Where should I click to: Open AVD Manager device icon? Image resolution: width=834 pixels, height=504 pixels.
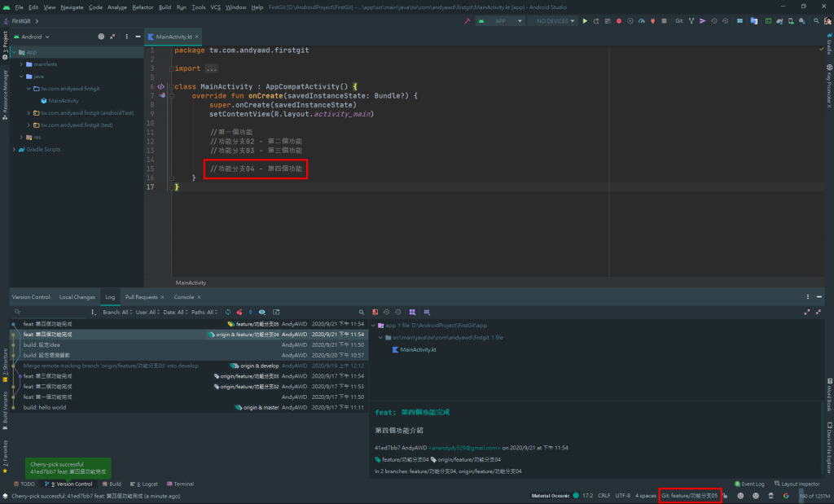(791, 21)
